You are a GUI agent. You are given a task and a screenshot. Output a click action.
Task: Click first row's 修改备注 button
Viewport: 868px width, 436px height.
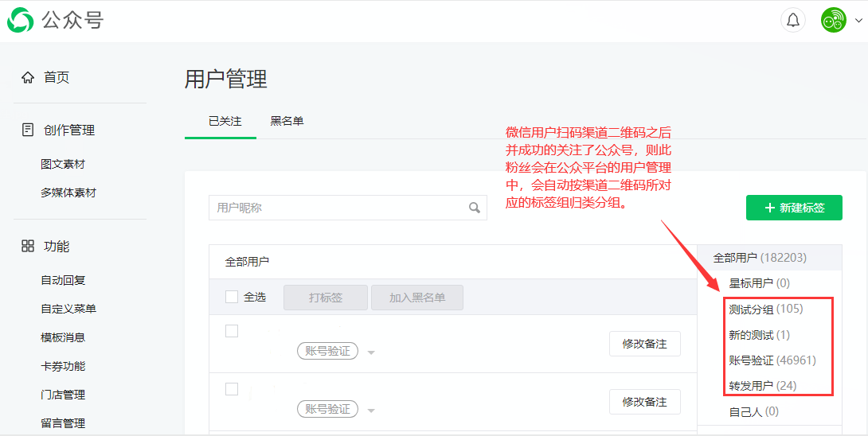pyautogui.click(x=644, y=344)
